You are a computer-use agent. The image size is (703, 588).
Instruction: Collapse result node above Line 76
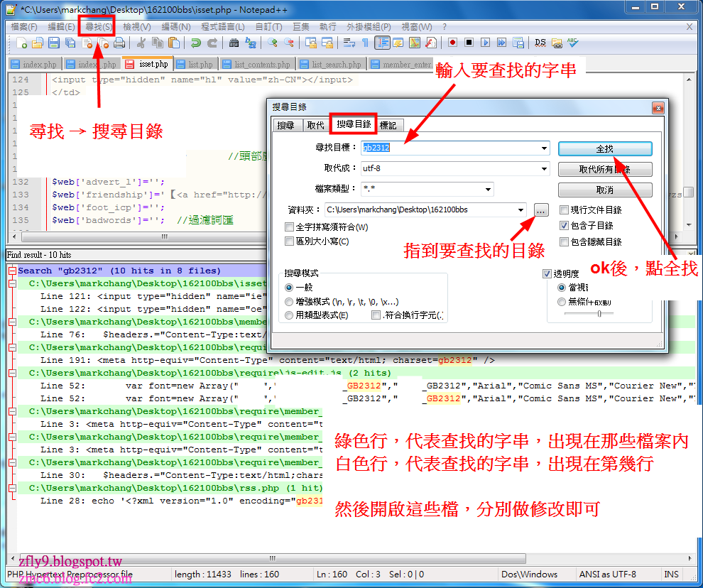pos(13,322)
